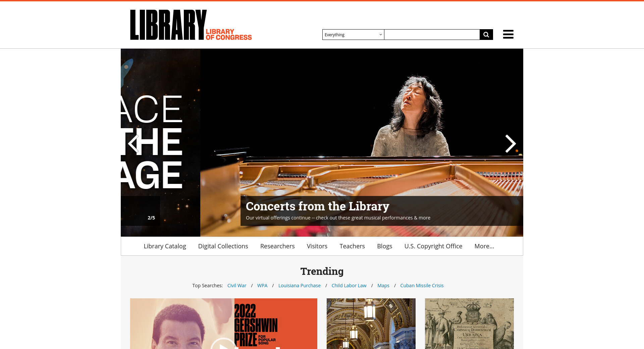Expand the Everything search scope dropdown
Image resolution: width=644 pixels, height=349 pixels.
click(x=353, y=35)
